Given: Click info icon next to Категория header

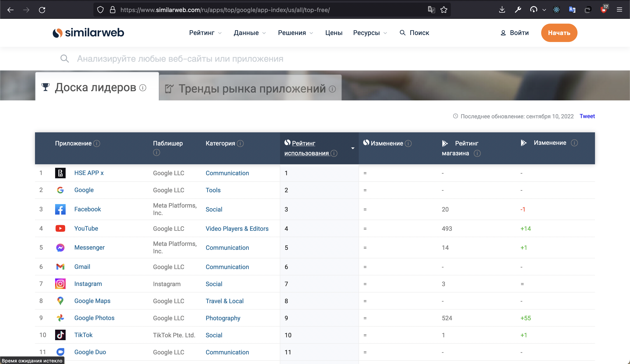Looking at the screenshot, I should [x=240, y=143].
